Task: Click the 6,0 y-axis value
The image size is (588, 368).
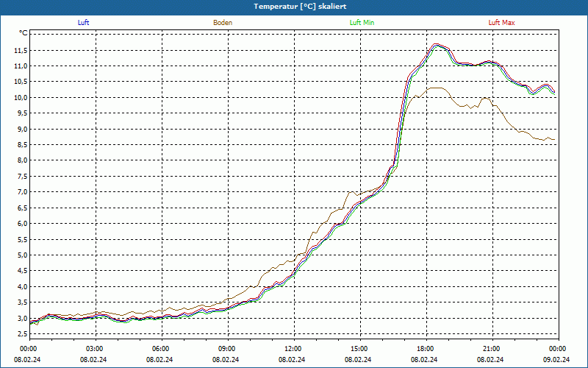Action: pos(22,224)
